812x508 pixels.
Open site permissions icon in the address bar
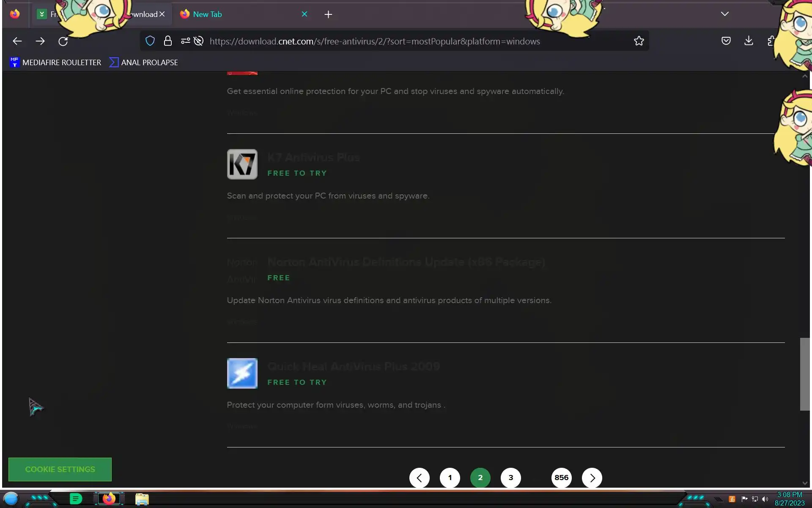point(185,41)
